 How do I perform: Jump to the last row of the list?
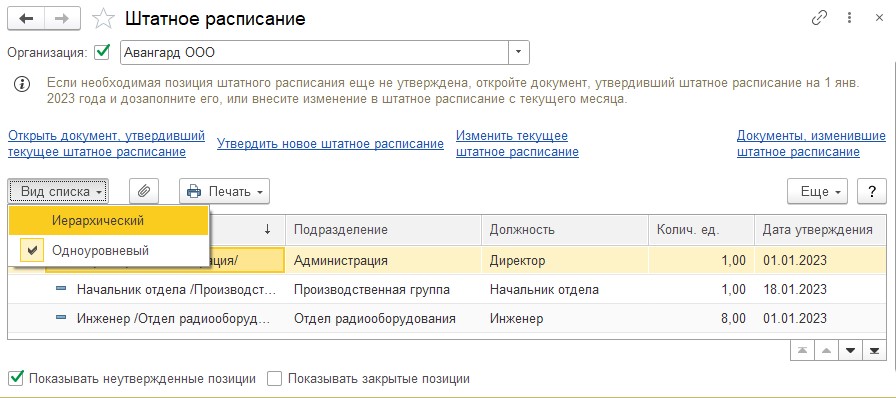[x=874, y=351]
